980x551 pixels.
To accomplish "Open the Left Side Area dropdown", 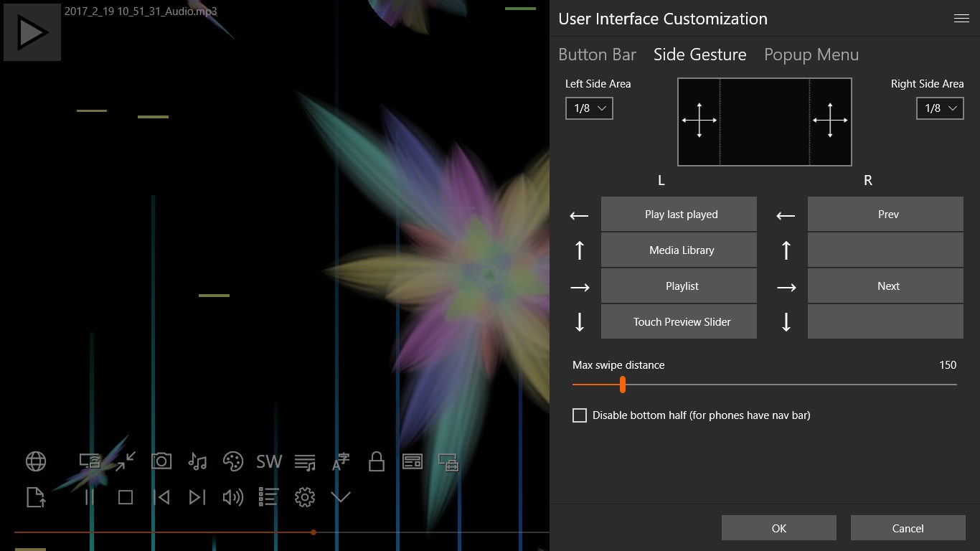I will pos(589,108).
